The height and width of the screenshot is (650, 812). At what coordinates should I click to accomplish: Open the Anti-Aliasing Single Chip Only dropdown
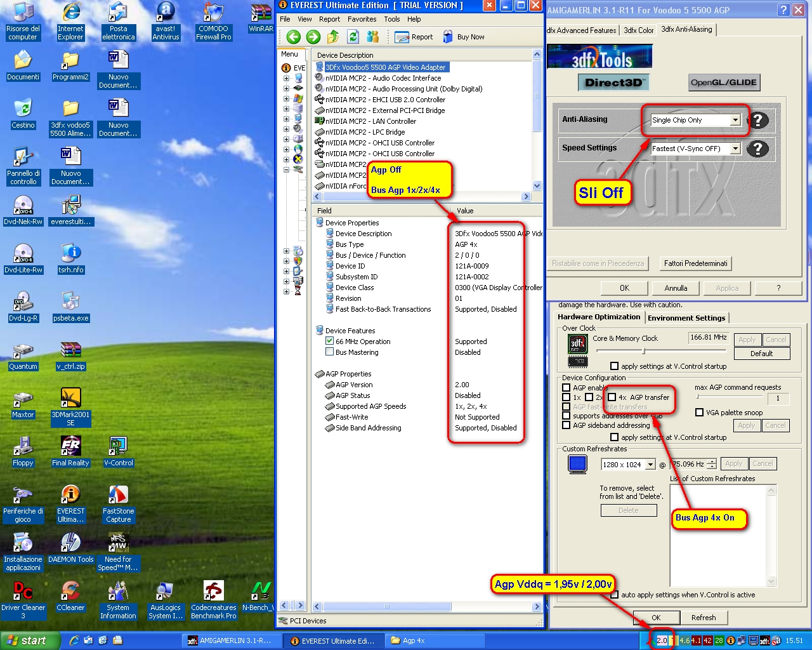click(x=735, y=120)
